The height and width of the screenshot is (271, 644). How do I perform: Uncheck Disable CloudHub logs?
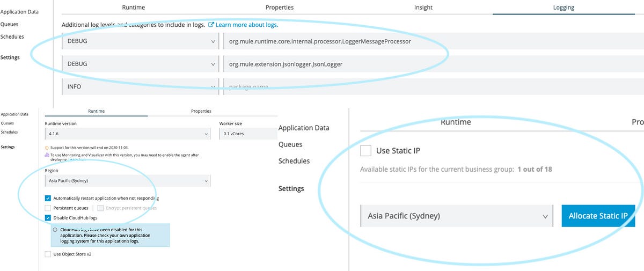(x=48, y=218)
